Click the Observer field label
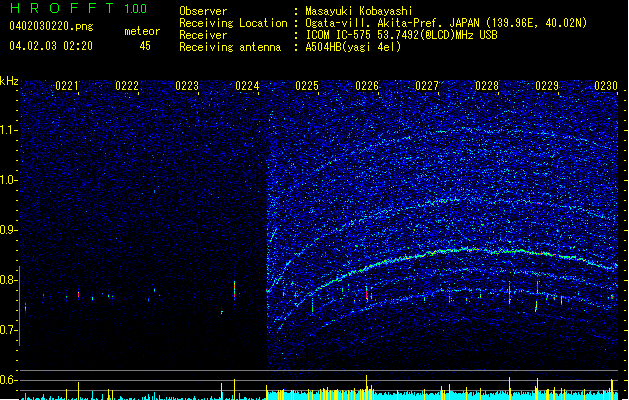 pos(203,11)
